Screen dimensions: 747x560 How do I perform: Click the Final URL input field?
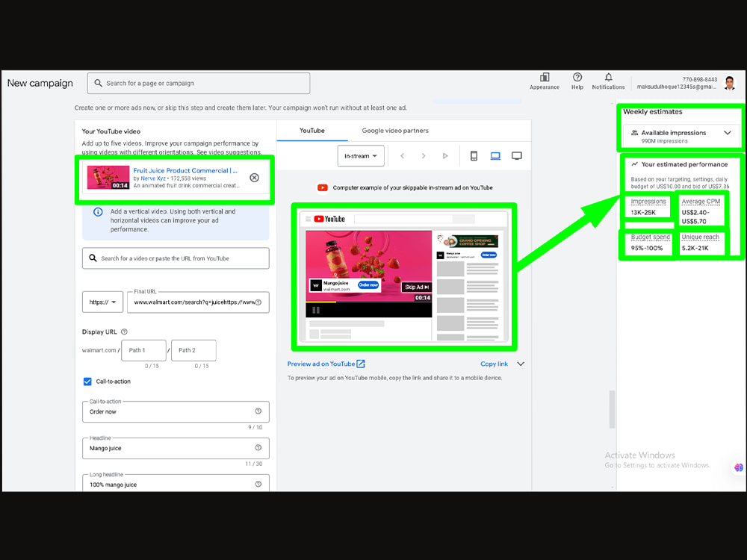[198, 302]
